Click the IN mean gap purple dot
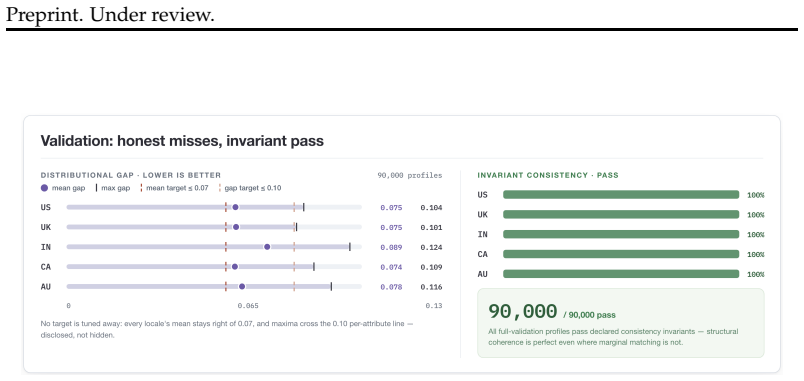804x381 pixels. point(267,247)
